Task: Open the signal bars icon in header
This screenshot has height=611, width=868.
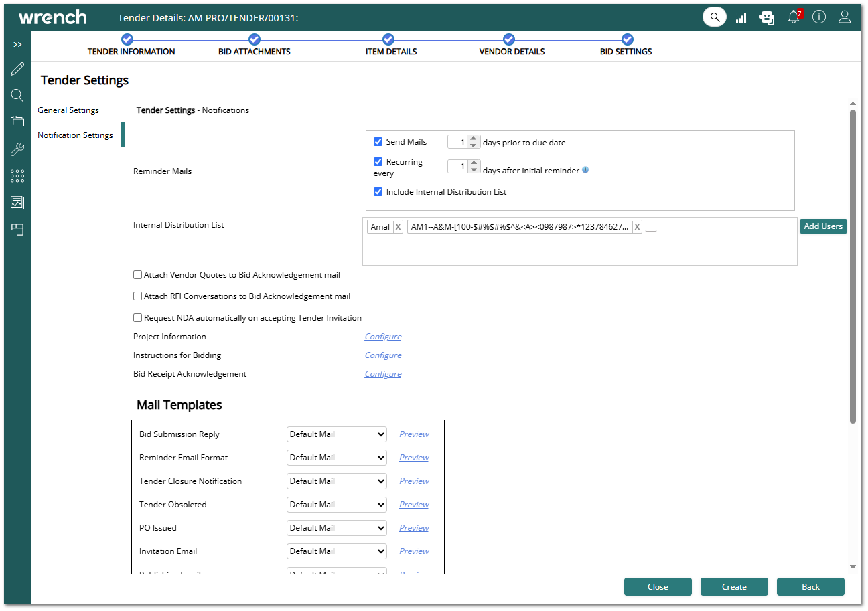Action: coord(741,18)
